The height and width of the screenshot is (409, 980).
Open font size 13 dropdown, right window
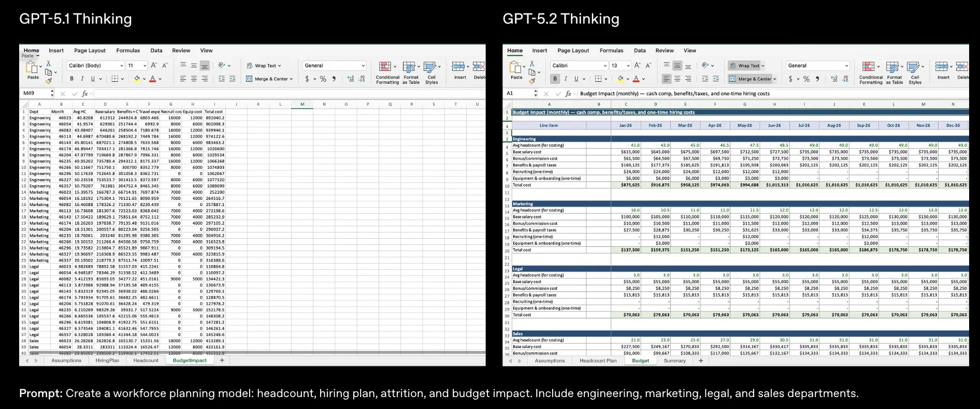pos(628,66)
